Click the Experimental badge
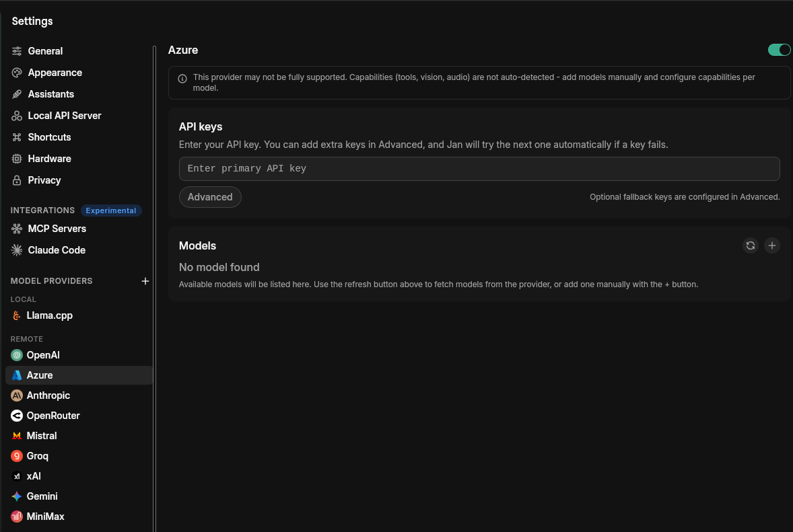Screen dimensions: 793x532 click(x=111, y=211)
